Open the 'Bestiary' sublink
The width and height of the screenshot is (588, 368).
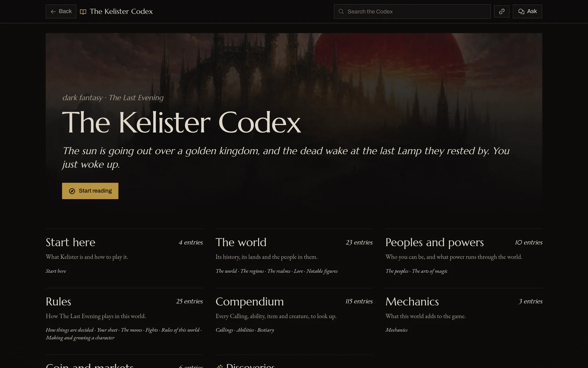(x=266, y=330)
